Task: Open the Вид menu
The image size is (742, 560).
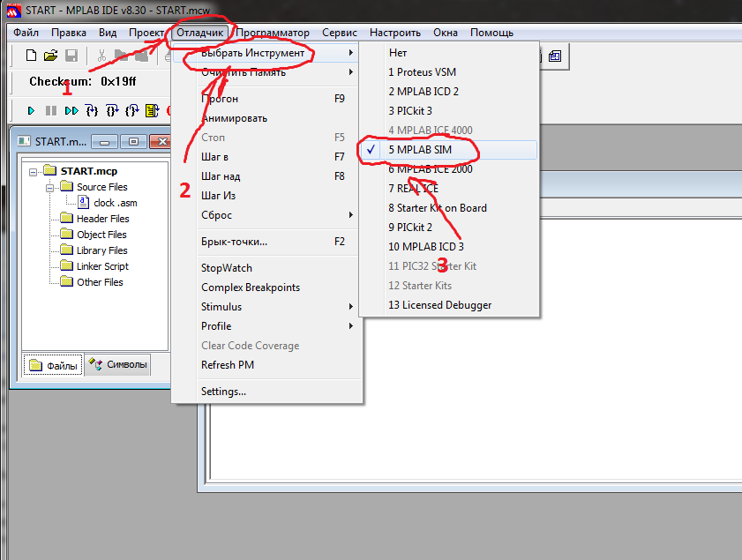Action: [x=108, y=33]
